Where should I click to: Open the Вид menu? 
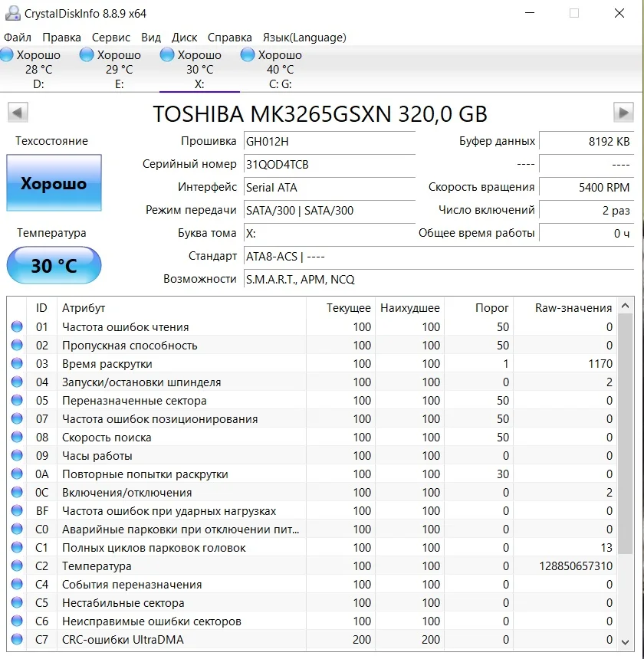tap(151, 38)
